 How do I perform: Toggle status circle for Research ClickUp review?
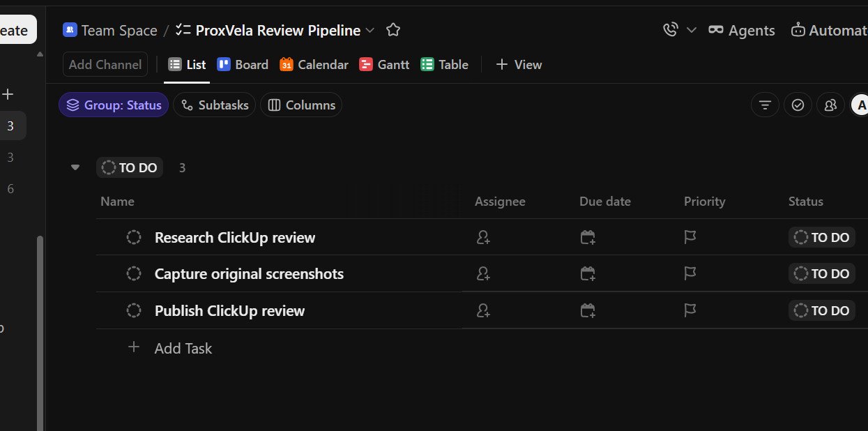tap(134, 237)
